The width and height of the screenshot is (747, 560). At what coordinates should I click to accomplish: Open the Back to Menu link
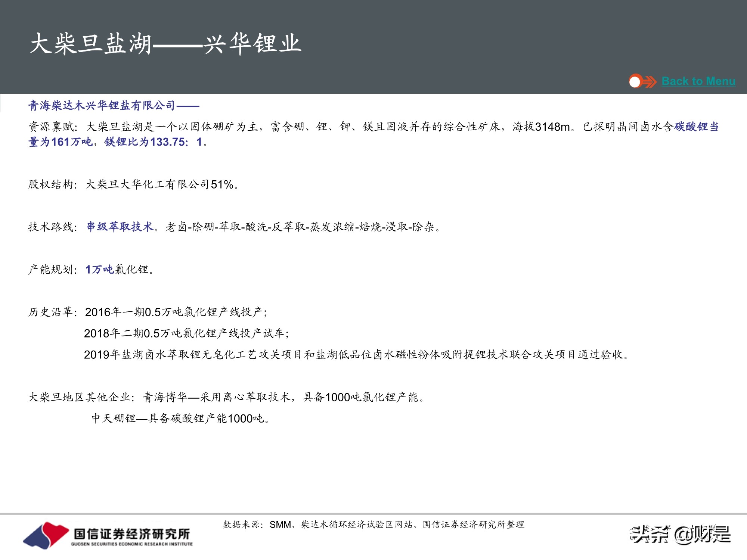(x=698, y=81)
